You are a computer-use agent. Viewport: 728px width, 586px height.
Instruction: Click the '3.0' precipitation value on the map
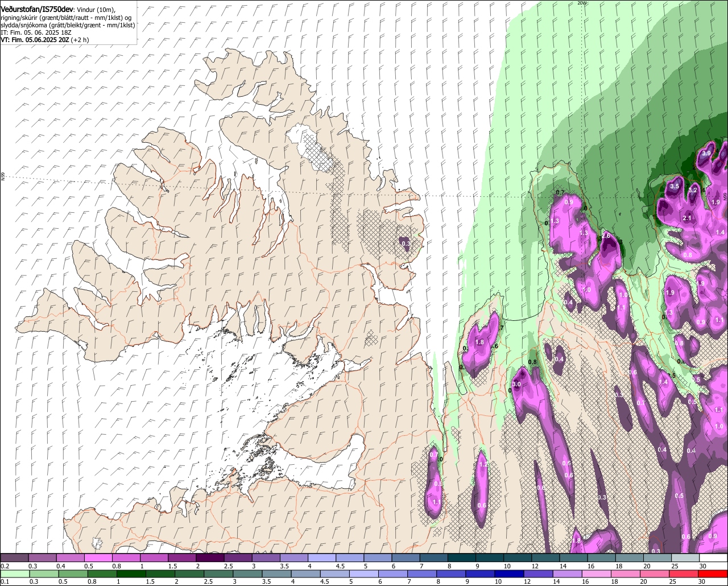click(517, 385)
